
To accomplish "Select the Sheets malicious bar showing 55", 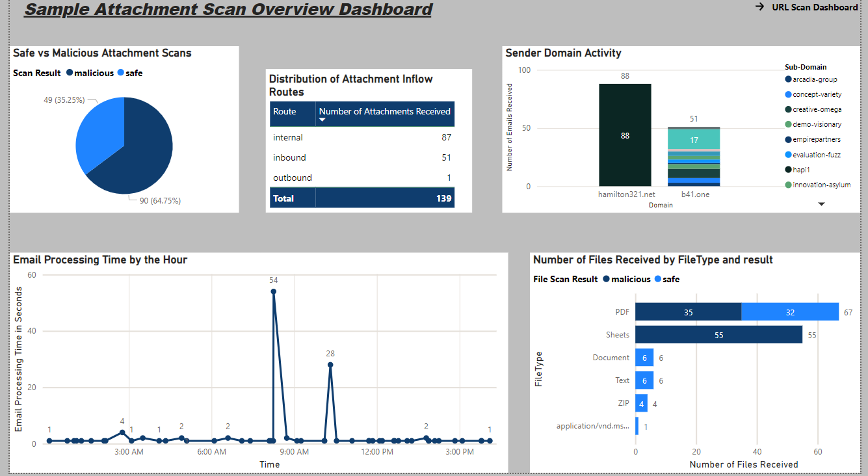I will pyautogui.click(x=718, y=335).
